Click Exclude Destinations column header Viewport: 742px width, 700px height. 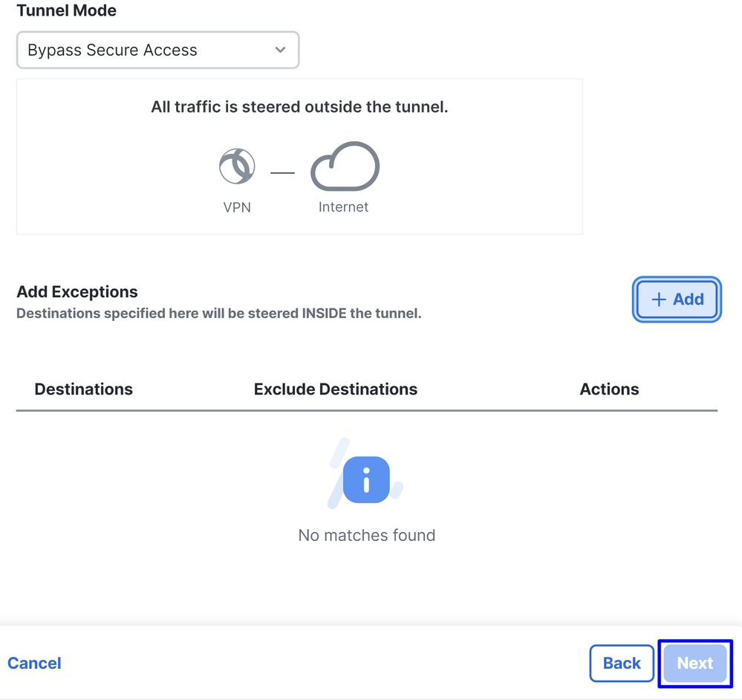[336, 389]
